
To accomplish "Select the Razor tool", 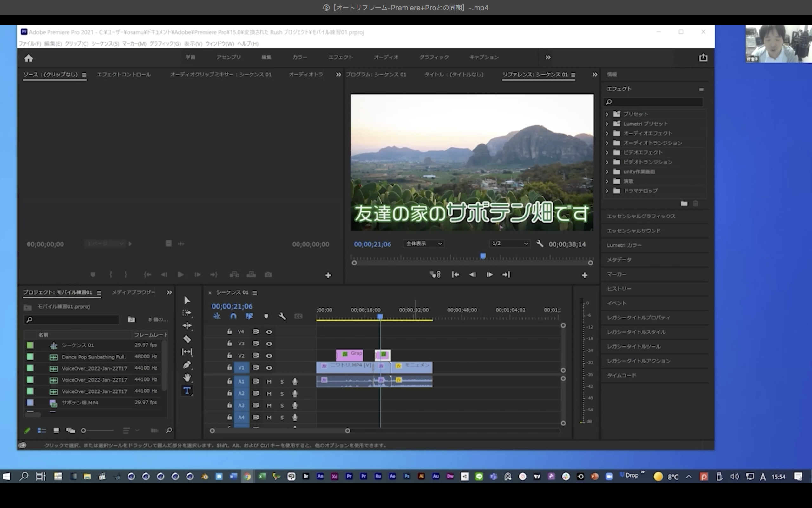I will (187, 339).
